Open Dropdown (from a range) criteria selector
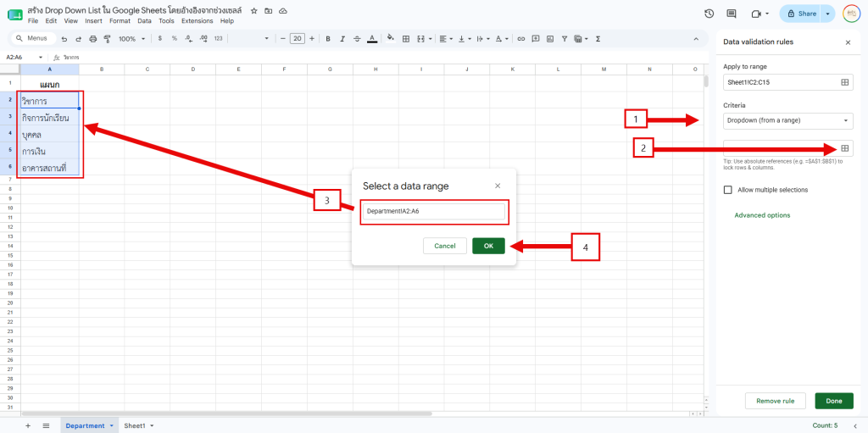Screen dimensions: 868x433 [787, 120]
